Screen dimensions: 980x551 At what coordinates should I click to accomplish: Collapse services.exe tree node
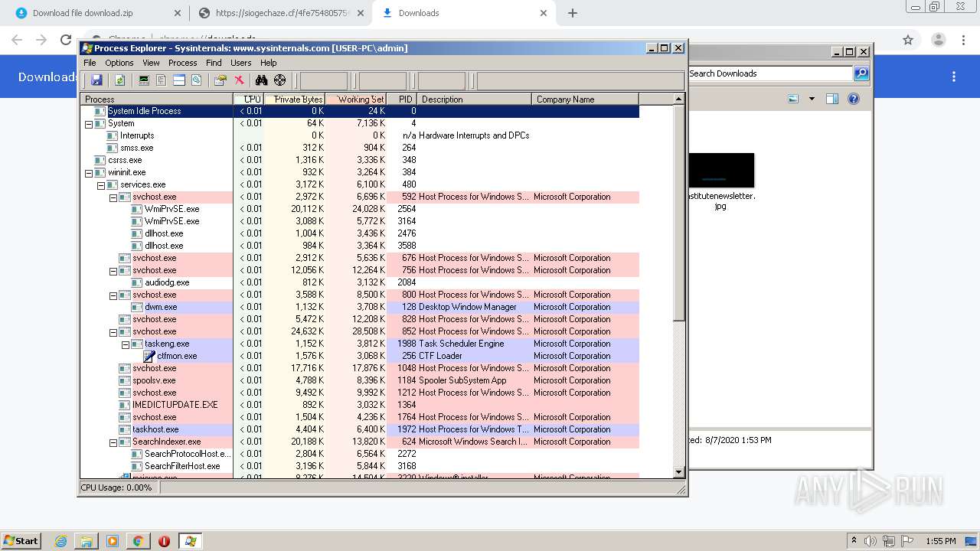(x=100, y=184)
